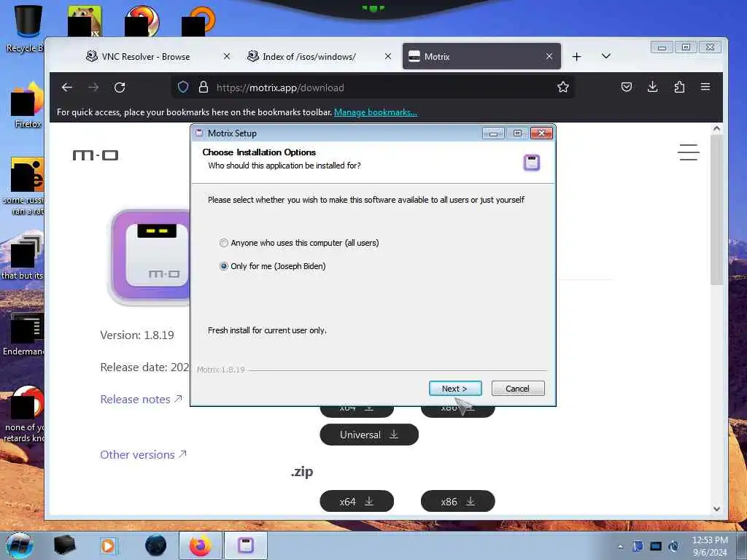Go back in Firefox browser
The image size is (747, 560).
[67, 87]
